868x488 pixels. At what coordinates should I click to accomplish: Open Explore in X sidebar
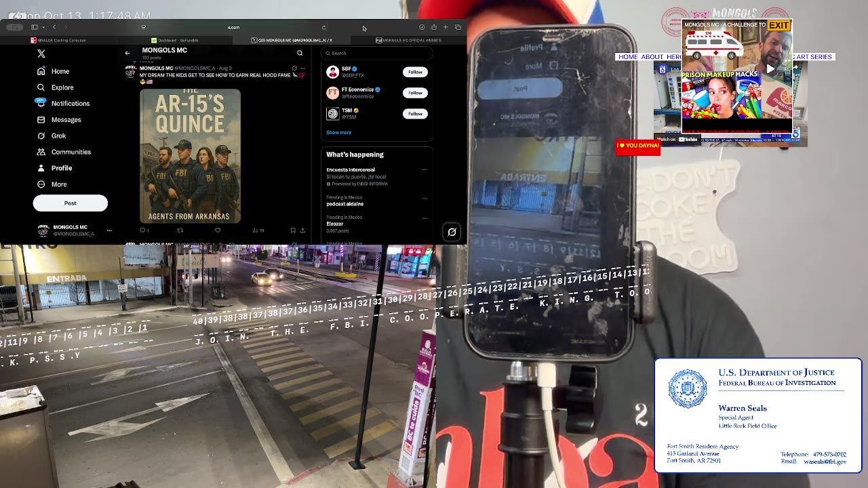pos(56,87)
